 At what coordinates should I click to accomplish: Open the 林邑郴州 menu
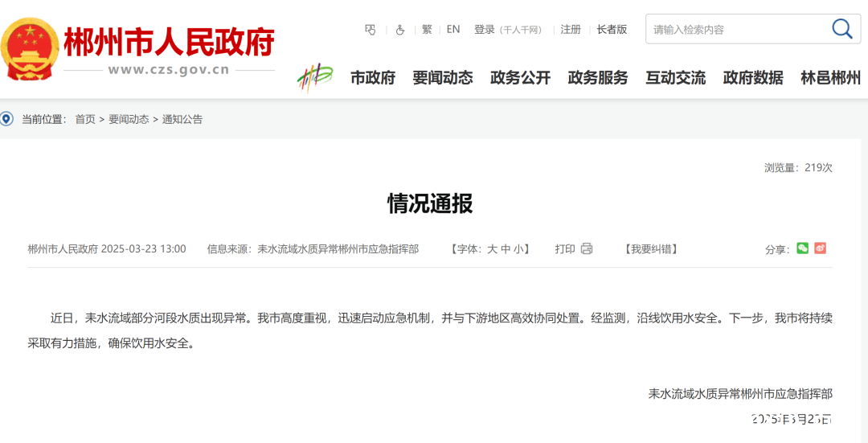click(831, 78)
